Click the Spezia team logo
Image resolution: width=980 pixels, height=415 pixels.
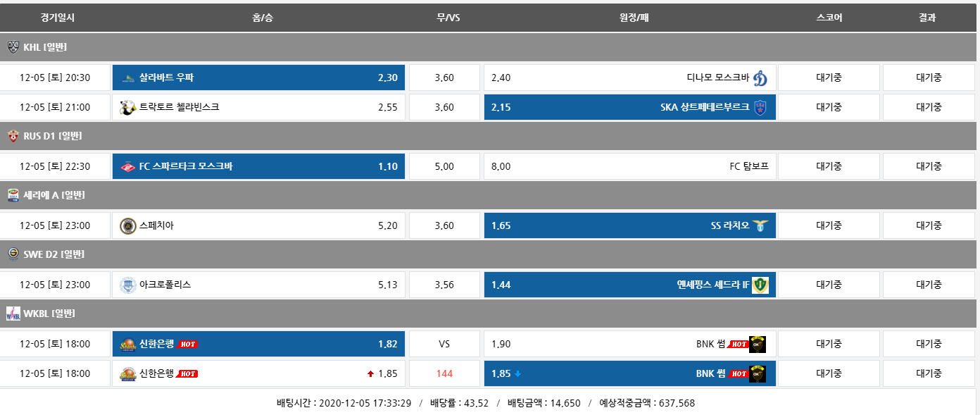pos(127,226)
